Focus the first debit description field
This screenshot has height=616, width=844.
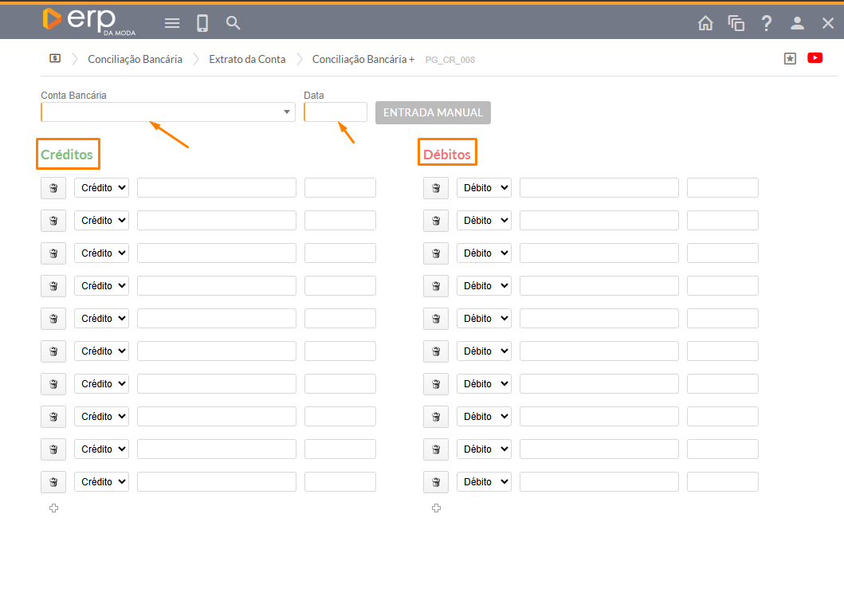pyautogui.click(x=599, y=188)
